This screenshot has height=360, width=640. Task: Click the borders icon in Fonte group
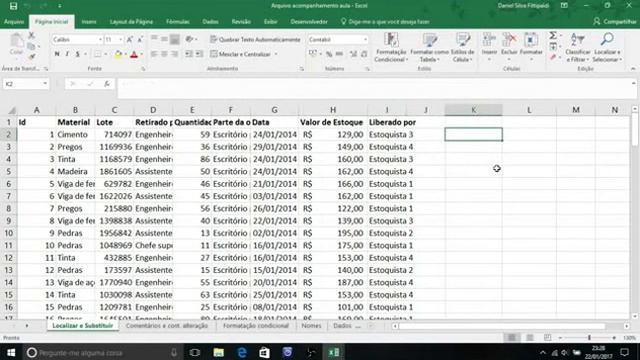(x=98, y=54)
